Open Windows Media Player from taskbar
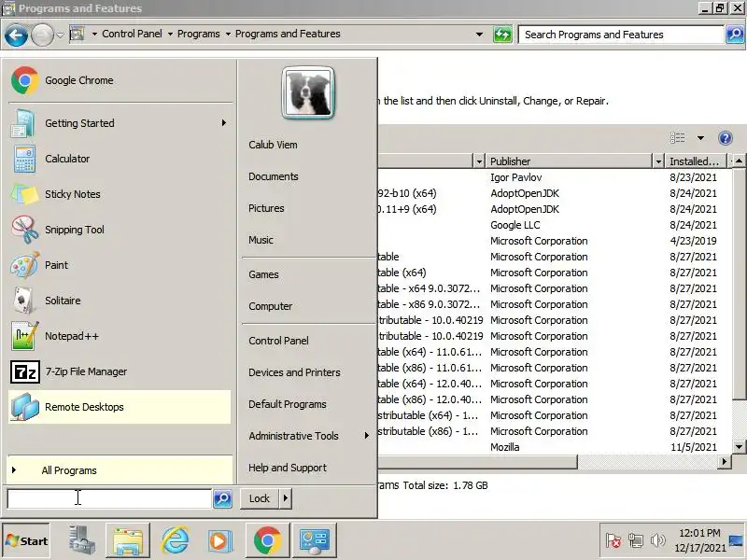This screenshot has width=747, height=560. [x=220, y=540]
